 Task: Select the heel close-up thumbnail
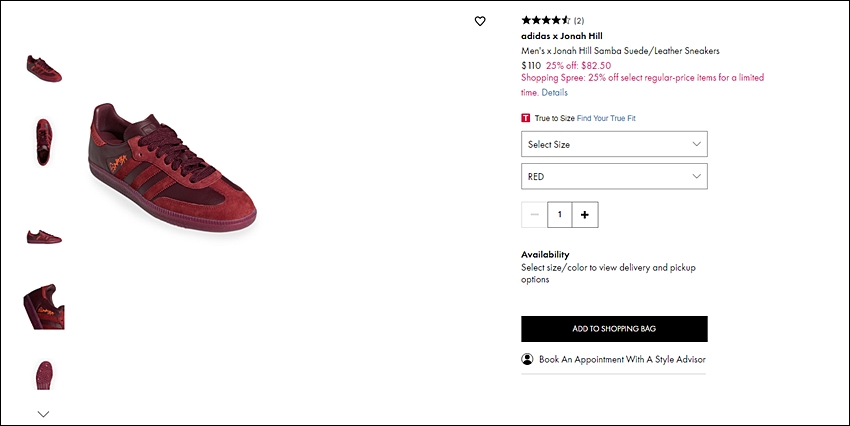coord(44,306)
